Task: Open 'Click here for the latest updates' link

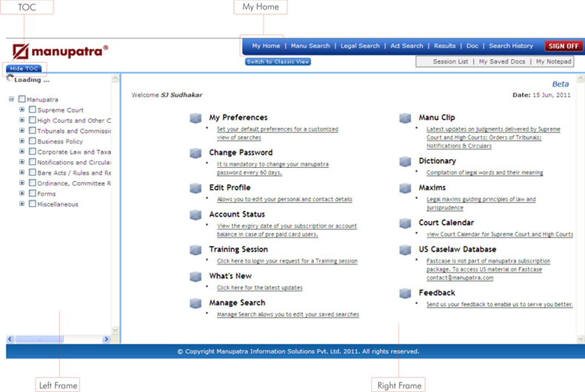Action: pos(260,288)
